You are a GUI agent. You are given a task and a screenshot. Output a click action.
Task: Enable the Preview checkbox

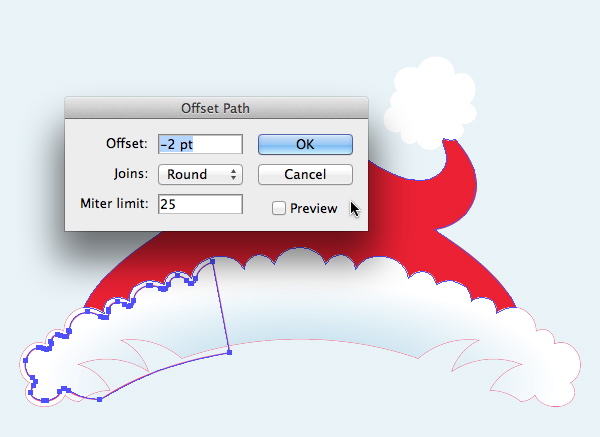(x=279, y=208)
